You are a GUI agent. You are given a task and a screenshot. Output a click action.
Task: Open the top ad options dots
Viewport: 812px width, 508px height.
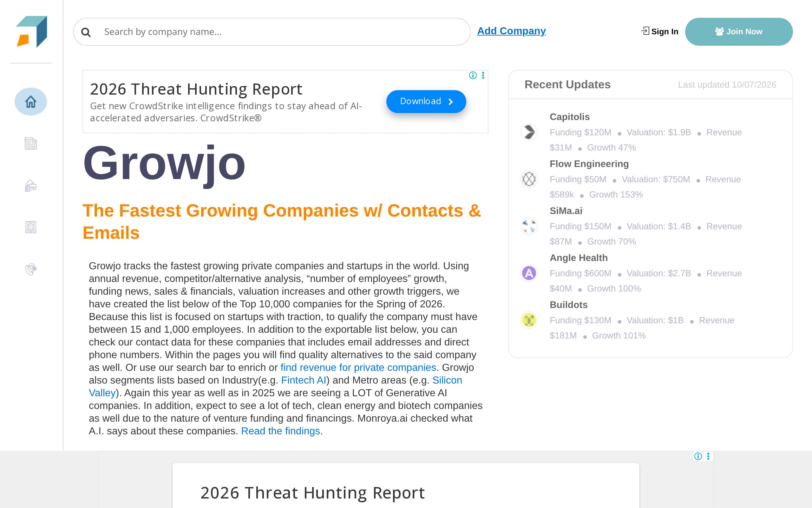[483, 75]
